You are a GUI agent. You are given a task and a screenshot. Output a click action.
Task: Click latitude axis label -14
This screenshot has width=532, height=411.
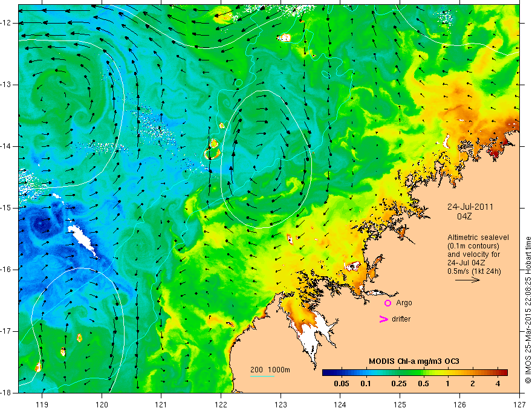tap(6, 146)
